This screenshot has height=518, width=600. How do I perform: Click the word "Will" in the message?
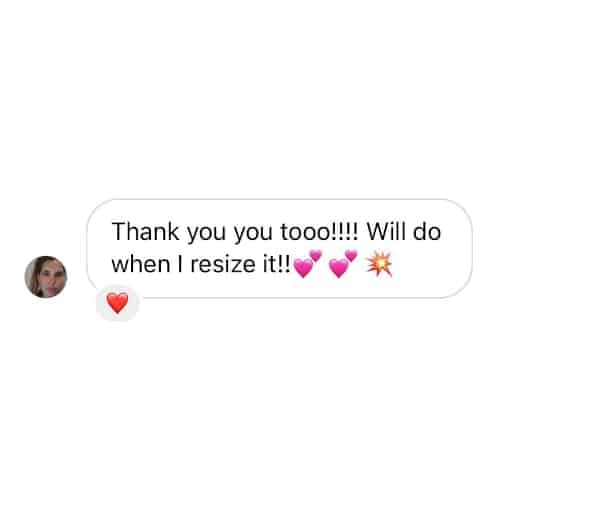click(x=385, y=231)
